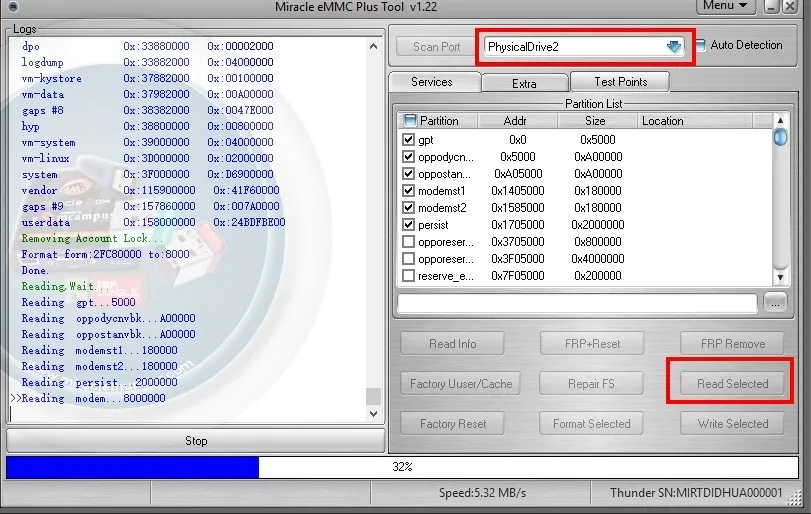Viewport: 811px width, 514px height.
Task: Click the logs scroll up arrow
Action: pos(373,47)
